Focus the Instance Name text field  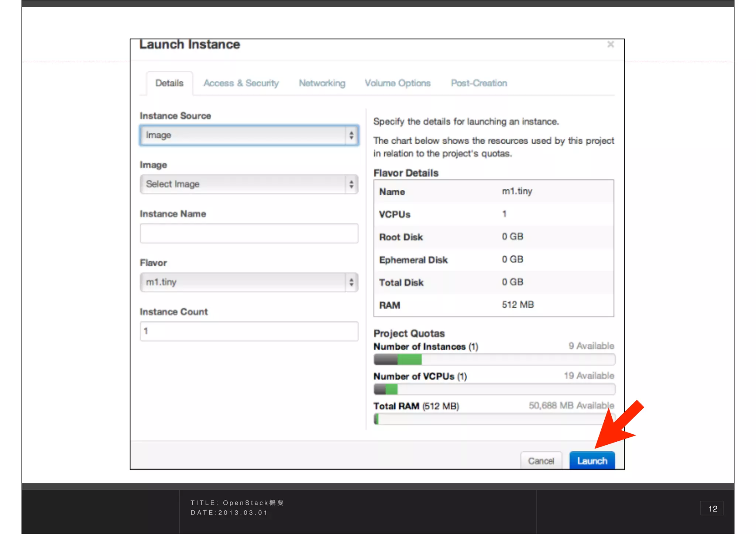[x=249, y=233]
